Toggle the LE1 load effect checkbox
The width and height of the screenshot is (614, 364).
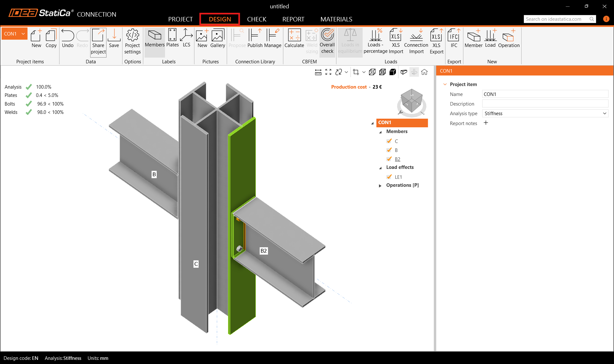click(389, 177)
